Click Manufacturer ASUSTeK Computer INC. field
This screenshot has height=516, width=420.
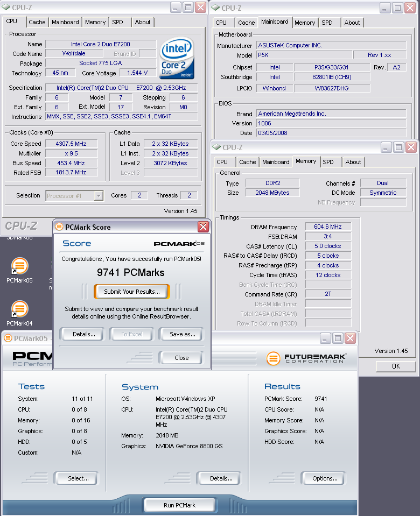[x=331, y=45]
